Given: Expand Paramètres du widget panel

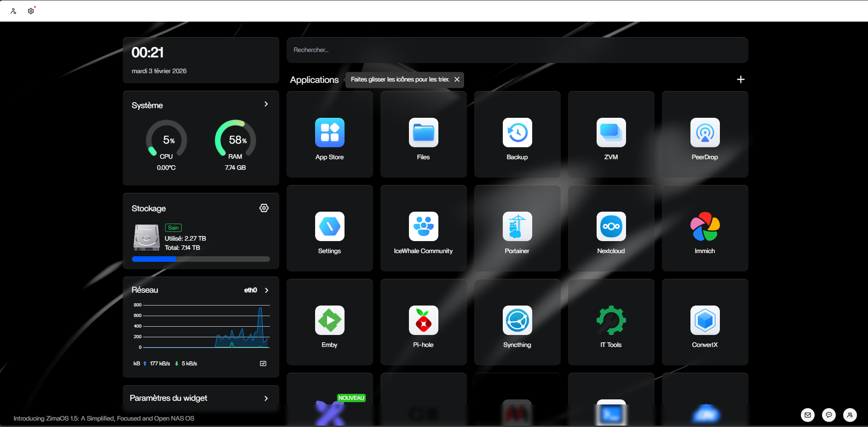Looking at the screenshot, I should 266,398.
